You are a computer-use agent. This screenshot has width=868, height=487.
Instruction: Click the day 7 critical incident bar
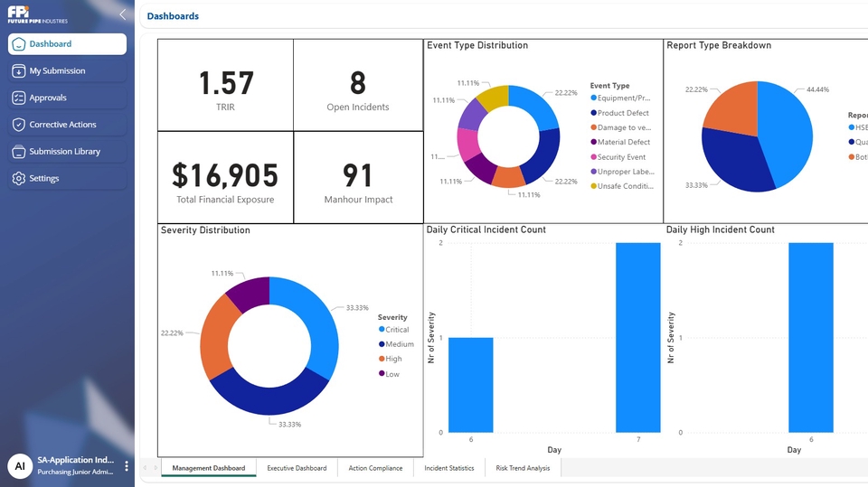tap(637, 337)
